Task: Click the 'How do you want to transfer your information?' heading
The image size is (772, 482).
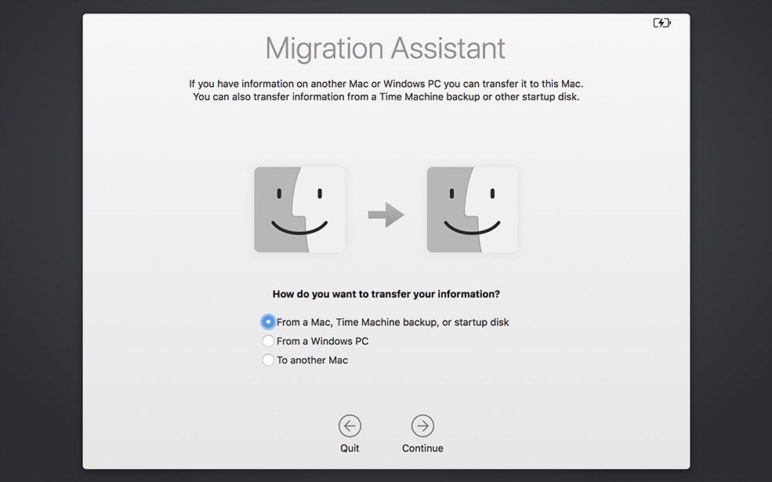Action: point(386,294)
